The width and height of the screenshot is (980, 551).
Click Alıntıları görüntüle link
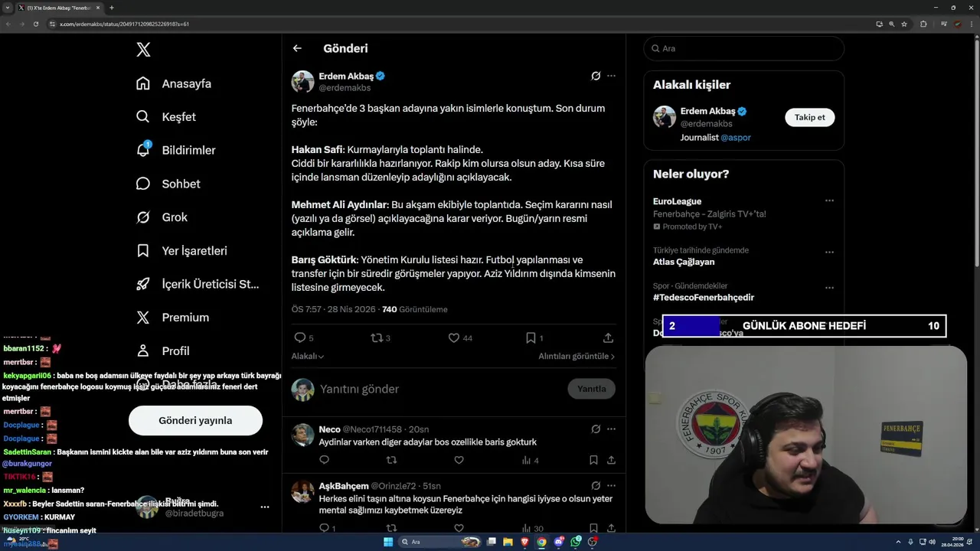click(577, 356)
